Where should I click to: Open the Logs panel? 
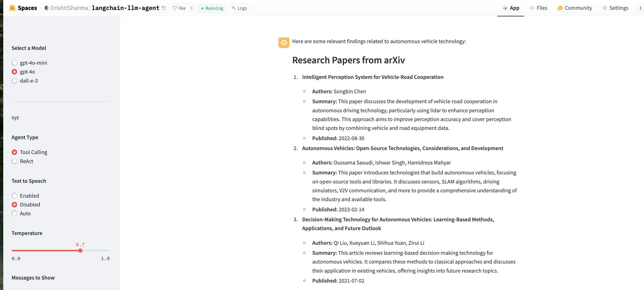click(x=239, y=8)
